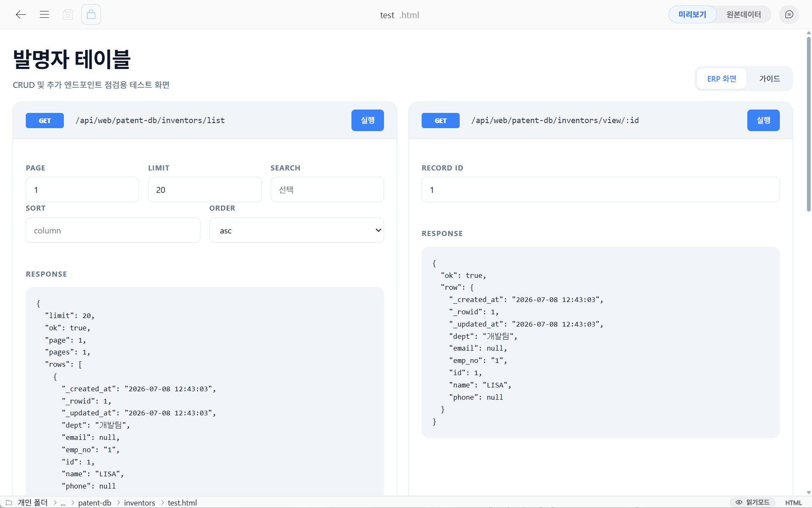The image size is (812, 508).
Task: Switch to 원본데이터 source mode
Action: click(743, 14)
